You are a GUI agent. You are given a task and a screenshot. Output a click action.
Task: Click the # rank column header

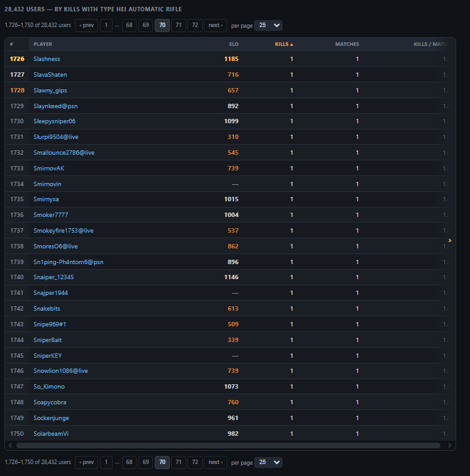click(x=11, y=44)
